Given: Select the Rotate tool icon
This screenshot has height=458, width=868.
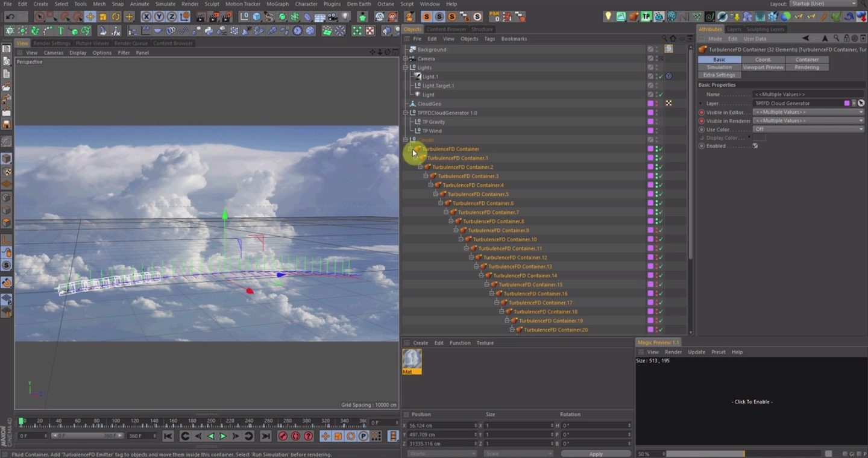Looking at the screenshot, I should (116, 17).
